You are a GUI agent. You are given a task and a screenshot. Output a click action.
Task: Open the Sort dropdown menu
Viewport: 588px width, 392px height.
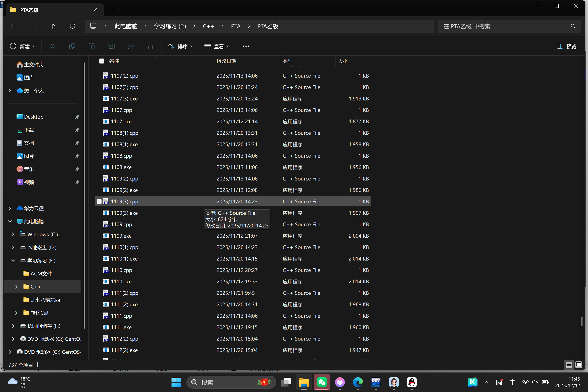tap(180, 46)
